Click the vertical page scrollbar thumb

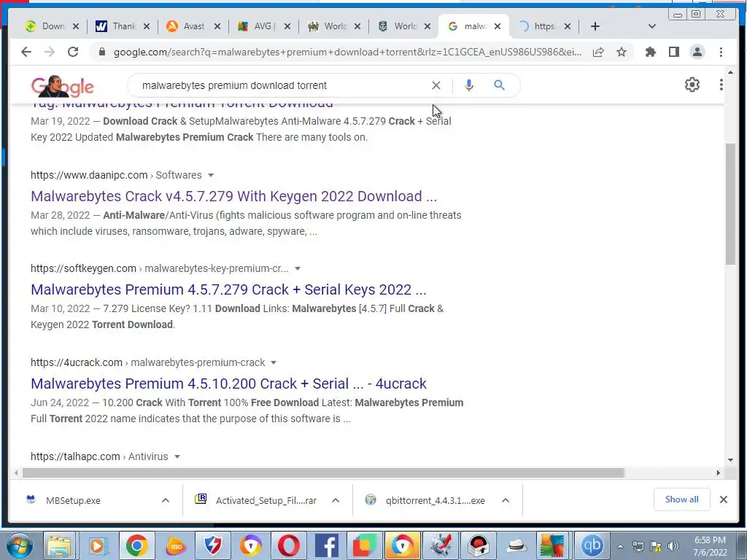[x=730, y=204]
